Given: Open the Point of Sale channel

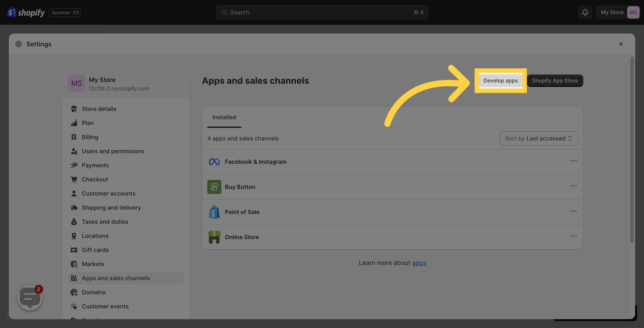Looking at the screenshot, I should coord(392,212).
